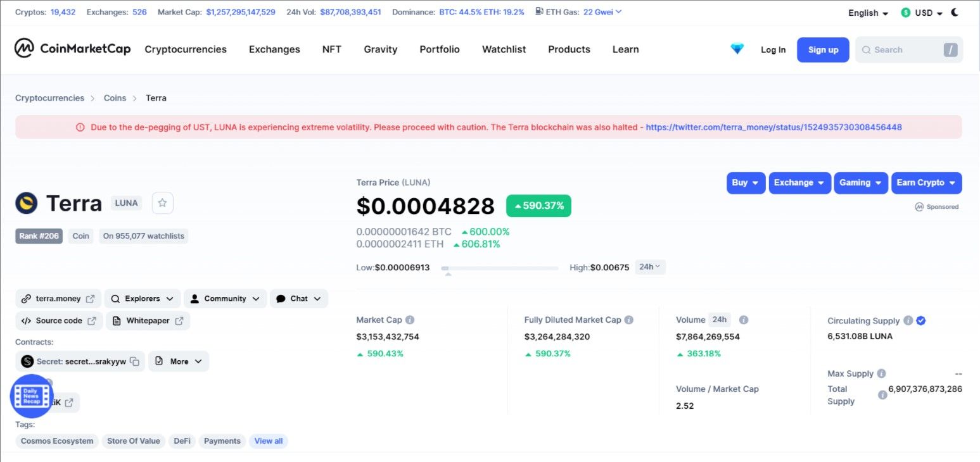Click the low-high price range slider
The height and width of the screenshot is (462, 980).
coord(500,268)
